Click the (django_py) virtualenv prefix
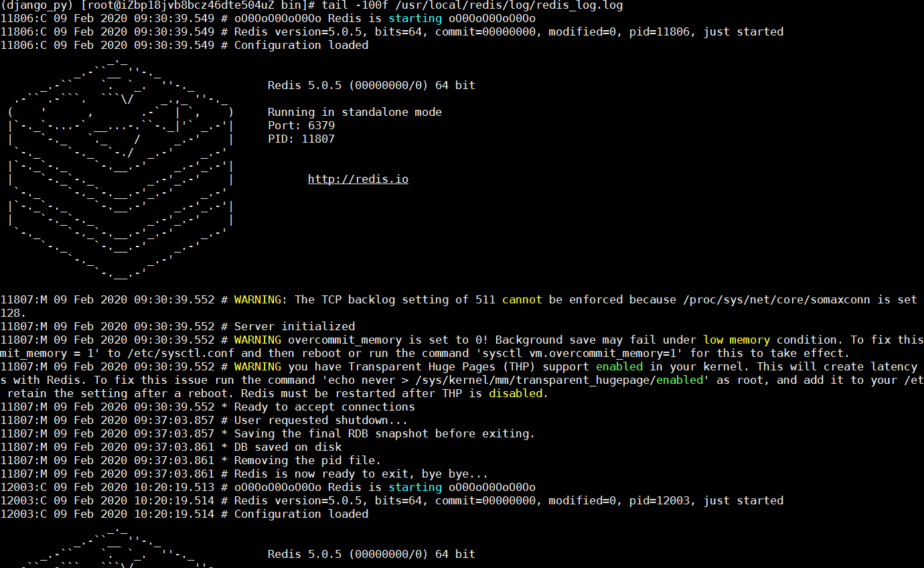The width and height of the screenshot is (924, 568). 37,5
